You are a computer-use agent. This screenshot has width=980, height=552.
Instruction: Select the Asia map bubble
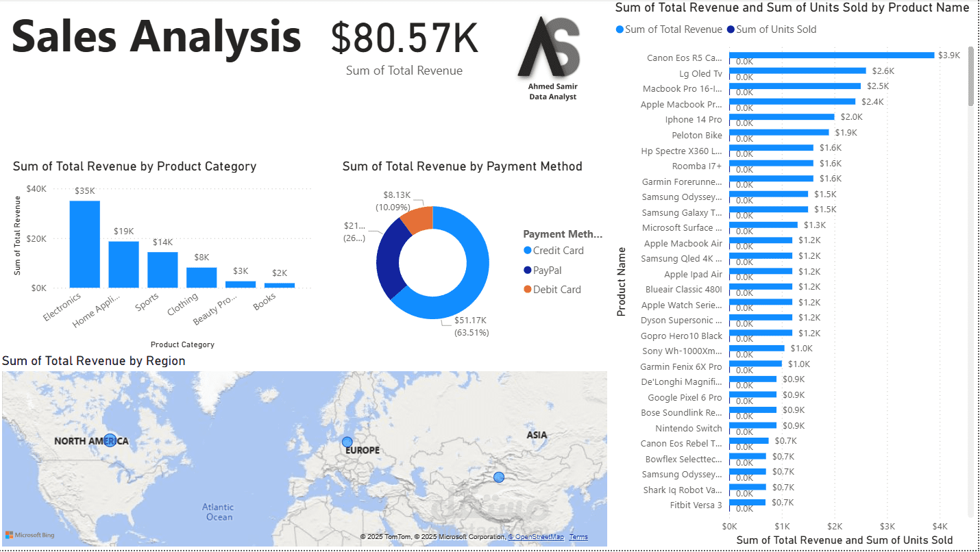click(x=499, y=477)
